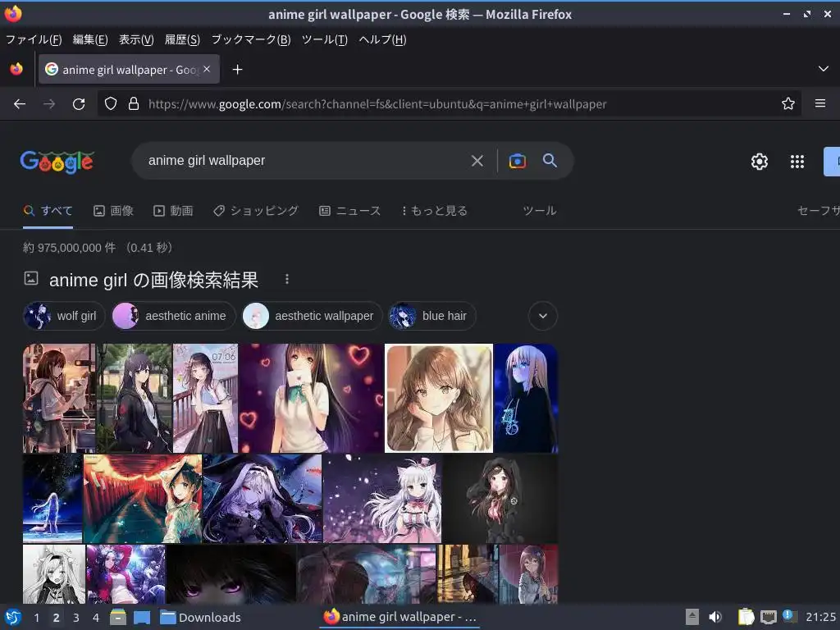Open thumbnail of girl holding letter with hearts
Viewport: 840px width, 630px height.
click(311, 398)
